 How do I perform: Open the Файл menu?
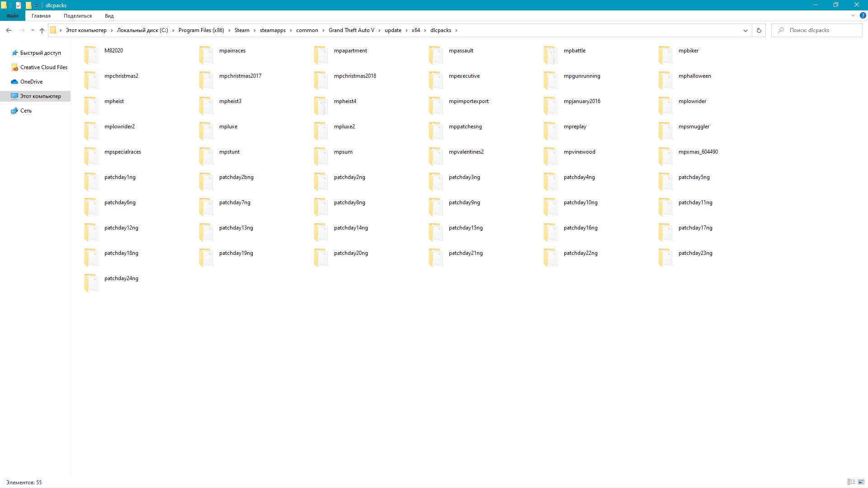13,16
